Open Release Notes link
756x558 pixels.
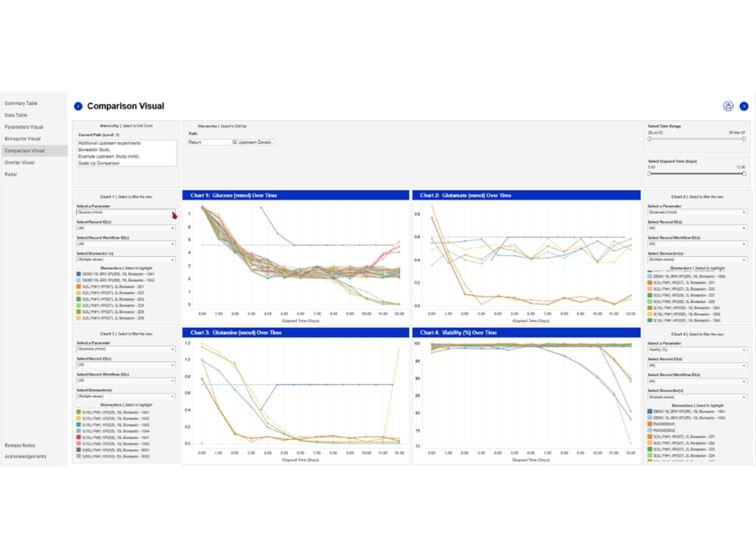coord(20,446)
